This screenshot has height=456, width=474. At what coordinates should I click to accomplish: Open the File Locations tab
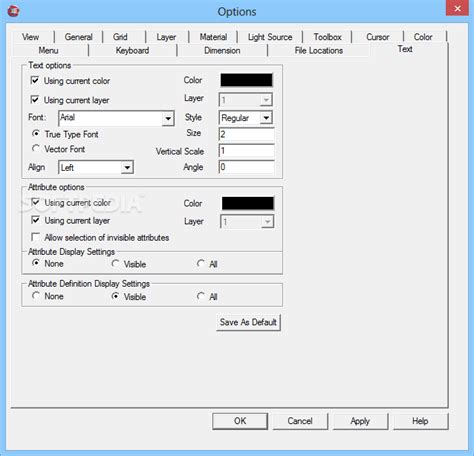click(319, 51)
